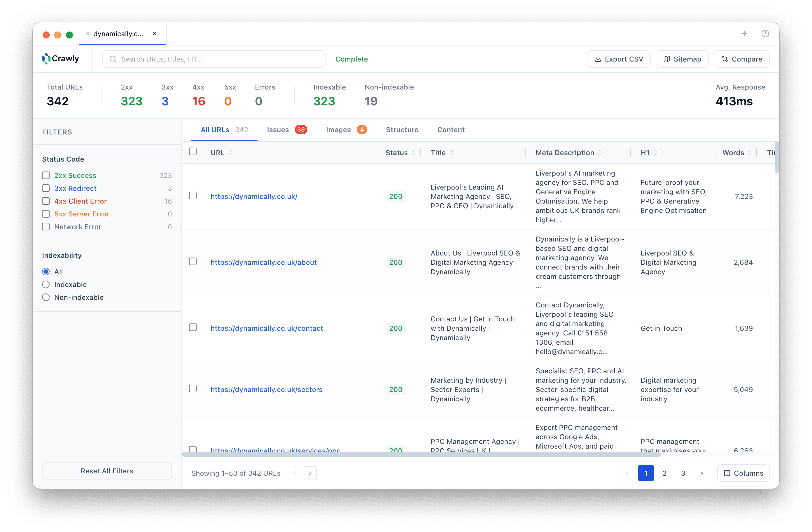Go to results page 3
The image size is (812, 532).
coord(683,473)
